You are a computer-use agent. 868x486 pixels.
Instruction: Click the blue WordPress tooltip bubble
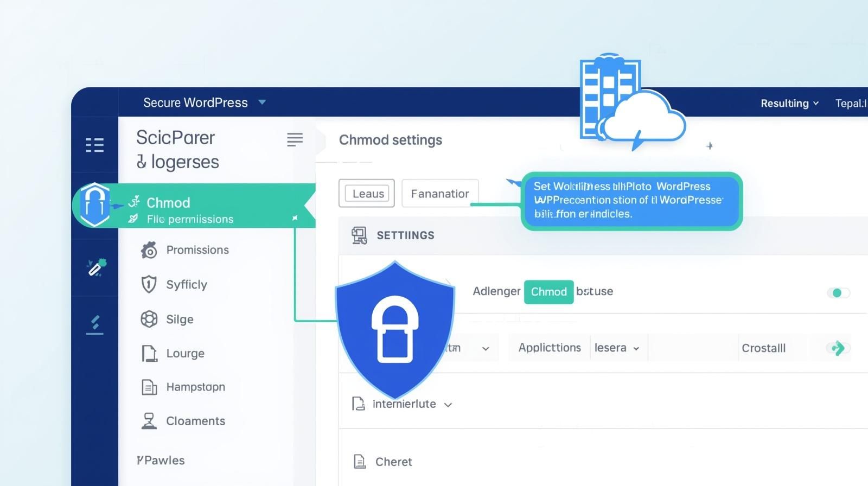631,201
